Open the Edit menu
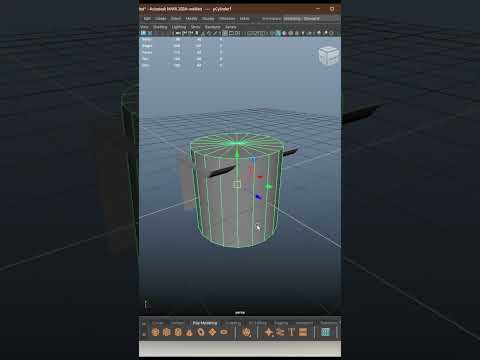 147,19
